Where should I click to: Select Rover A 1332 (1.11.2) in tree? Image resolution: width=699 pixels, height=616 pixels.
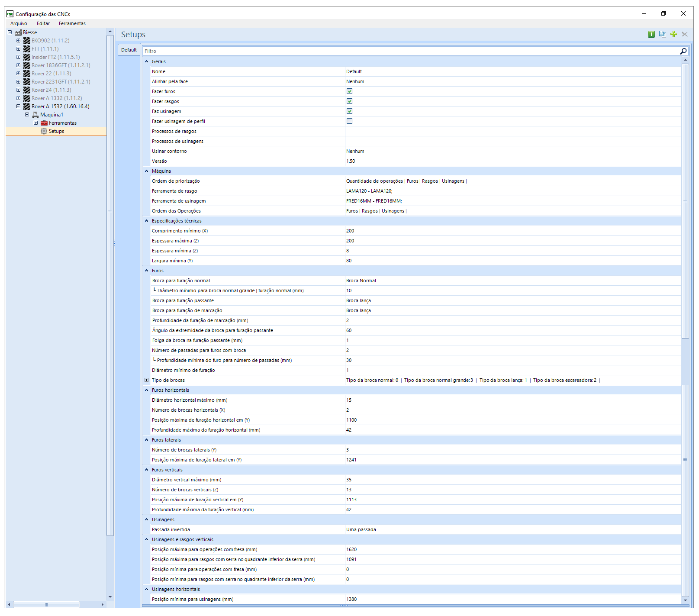[57, 98]
